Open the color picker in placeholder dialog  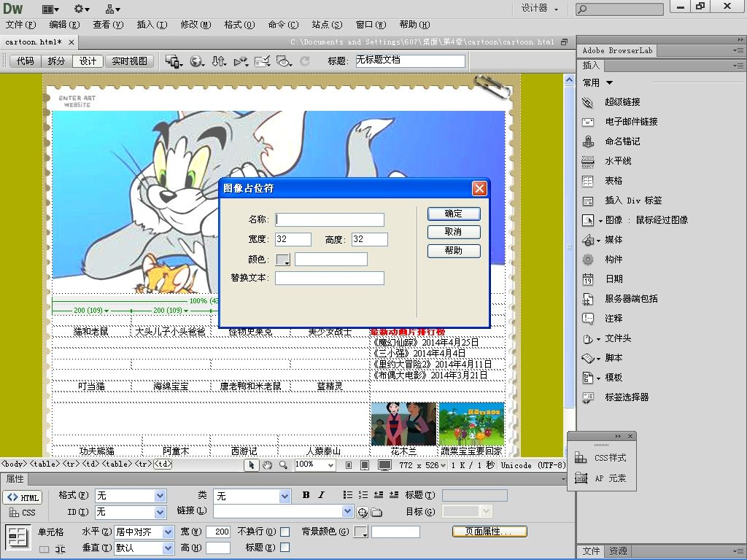pos(283,260)
